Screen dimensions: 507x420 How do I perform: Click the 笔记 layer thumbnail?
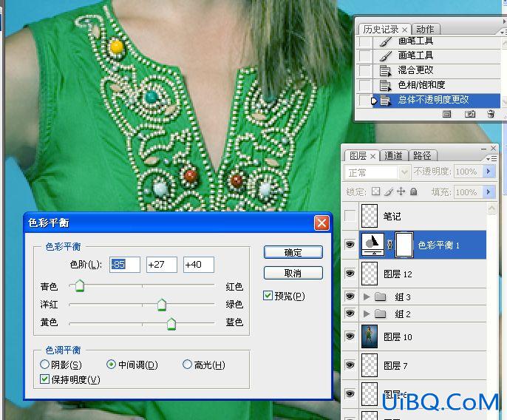(x=370, y=215)
